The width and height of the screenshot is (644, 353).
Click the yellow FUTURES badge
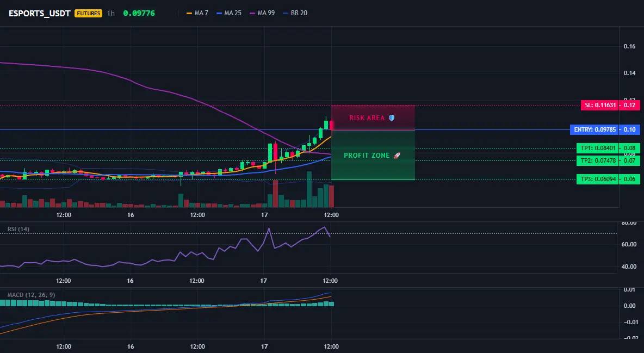click(88, 13)
